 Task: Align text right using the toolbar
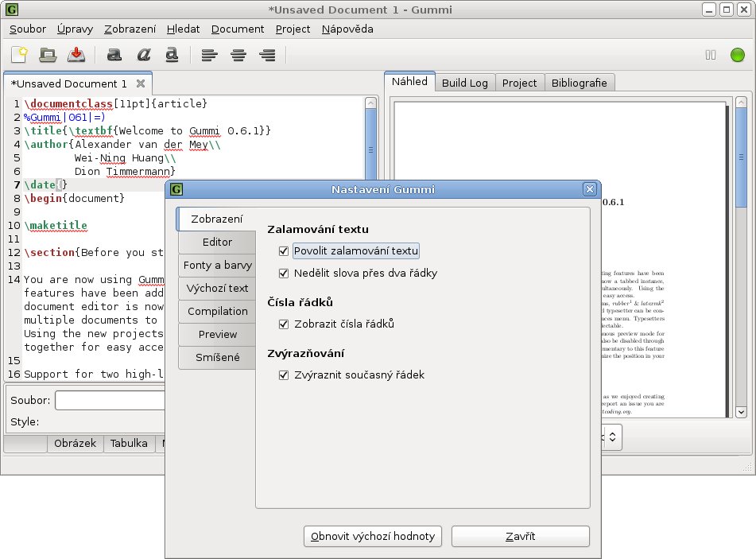coord(267,55)
